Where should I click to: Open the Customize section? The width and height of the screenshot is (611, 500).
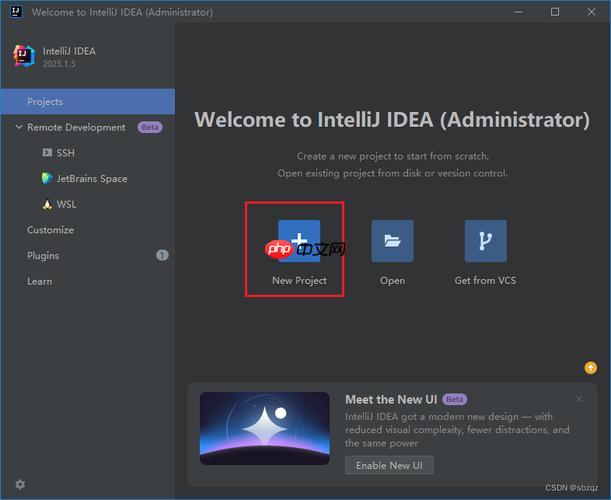click(50, 230)
